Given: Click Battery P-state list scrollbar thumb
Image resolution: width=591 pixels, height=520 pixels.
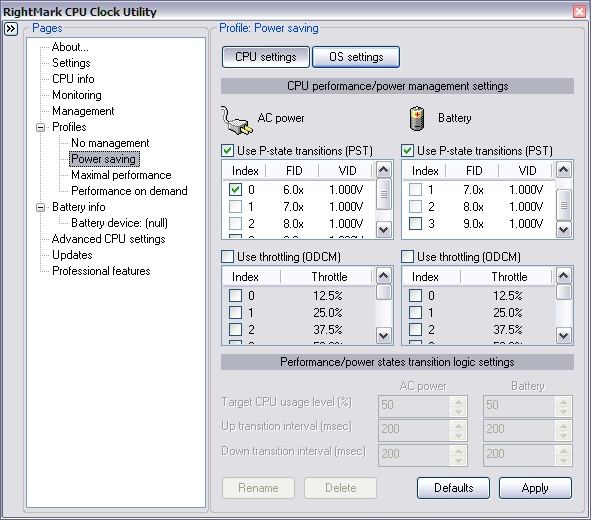Looking at the screenshot, I should click(563, 205).
